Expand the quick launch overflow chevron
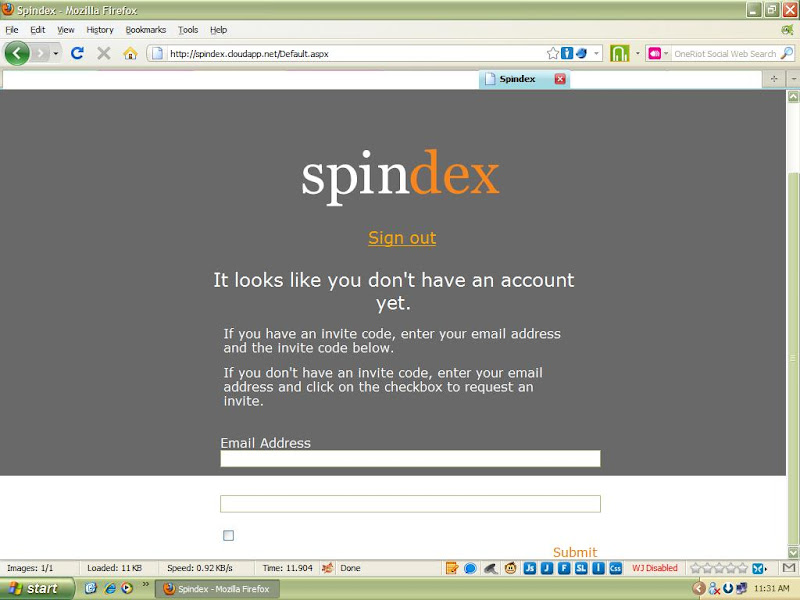This screenshot has width=800, height=600. (145, 584)
